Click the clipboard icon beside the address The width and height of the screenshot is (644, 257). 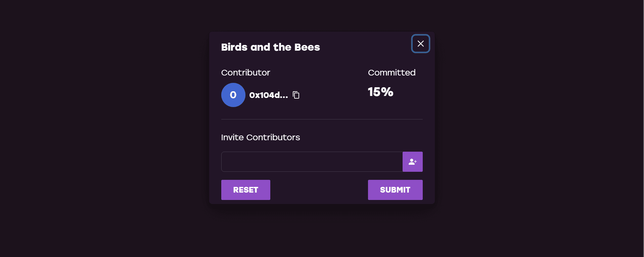(x=296, y=95)
